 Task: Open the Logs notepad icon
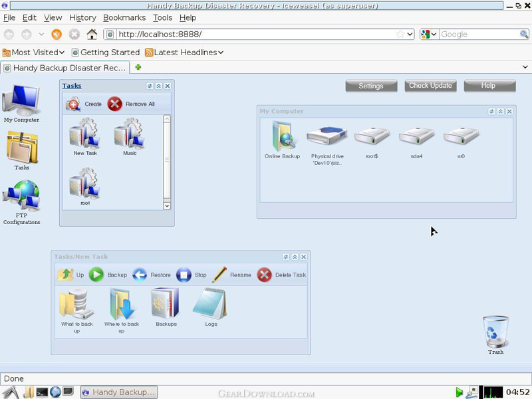point(211,307)
